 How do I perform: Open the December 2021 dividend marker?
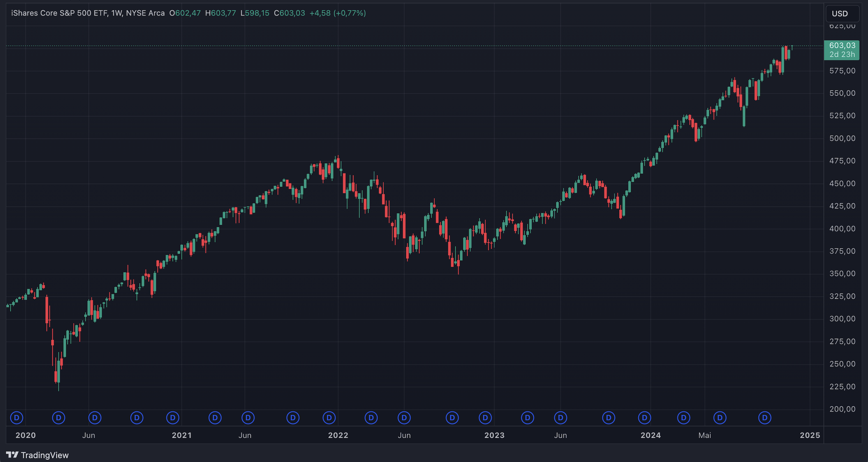tap(329, 418)
